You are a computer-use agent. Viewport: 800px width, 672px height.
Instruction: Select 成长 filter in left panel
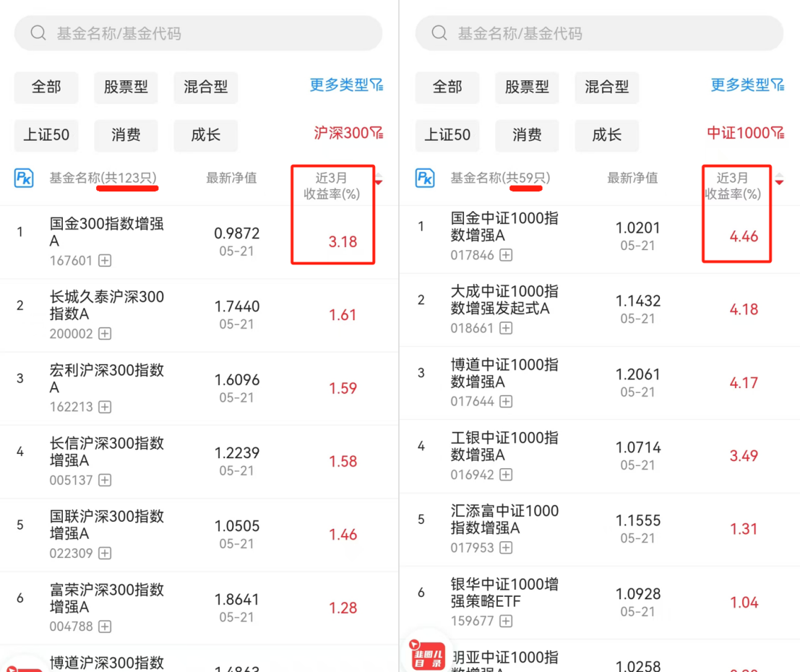(206, 135)
